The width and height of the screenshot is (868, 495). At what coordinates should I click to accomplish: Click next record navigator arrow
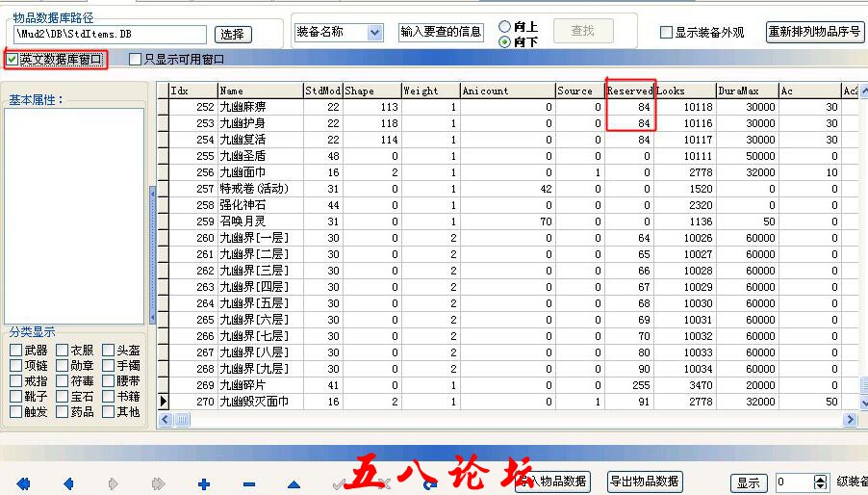click(x=114, y=483)
